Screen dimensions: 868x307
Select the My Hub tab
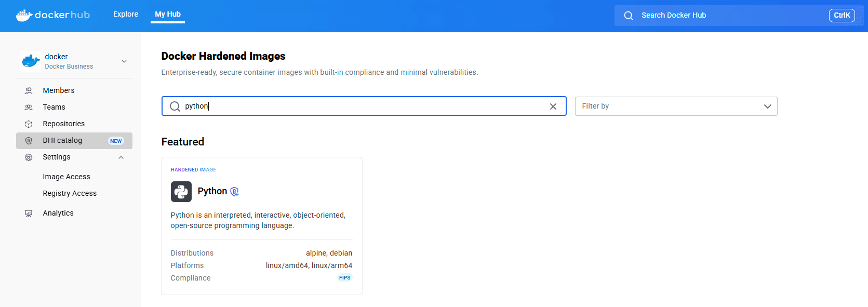pos(168,15)
